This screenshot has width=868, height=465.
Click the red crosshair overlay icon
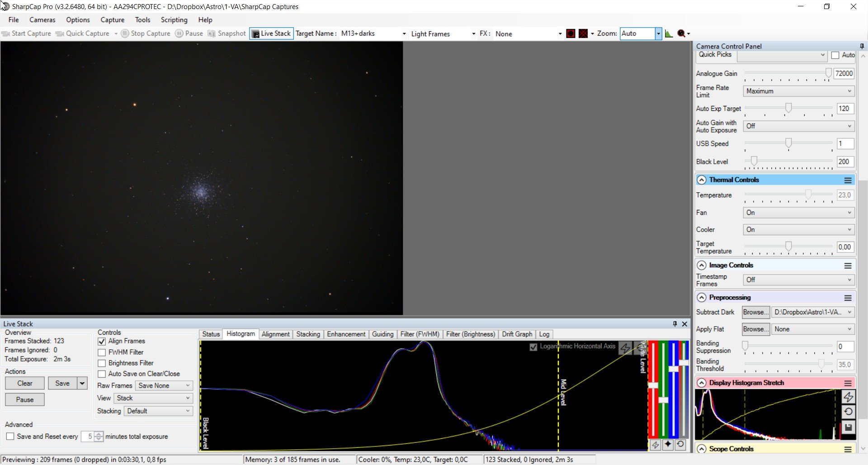pyautogui.click(x=583, y=33)
